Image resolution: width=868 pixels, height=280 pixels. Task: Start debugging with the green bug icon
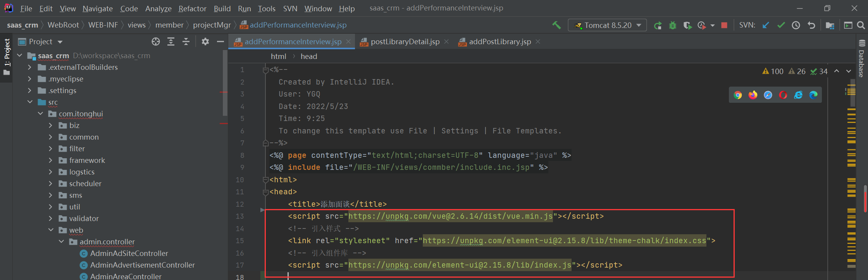pyautogui.click(x=673, y=26)
